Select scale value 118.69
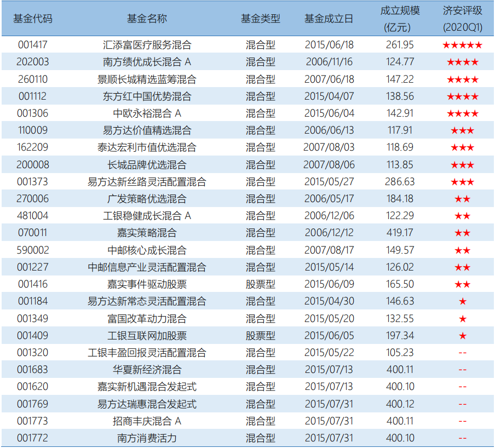The width and height of the screenshot is (495, 448). tap(400, 147)
